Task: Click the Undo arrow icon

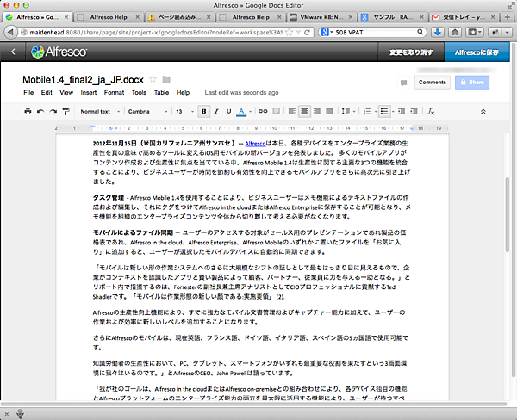Action: (x=40, y=111)
